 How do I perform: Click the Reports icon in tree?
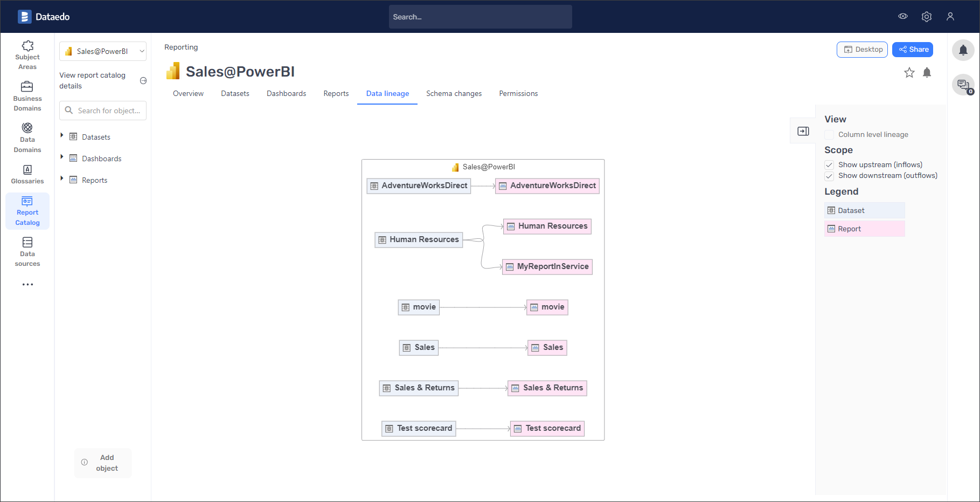pyautogui.click(x=73, y=180)
